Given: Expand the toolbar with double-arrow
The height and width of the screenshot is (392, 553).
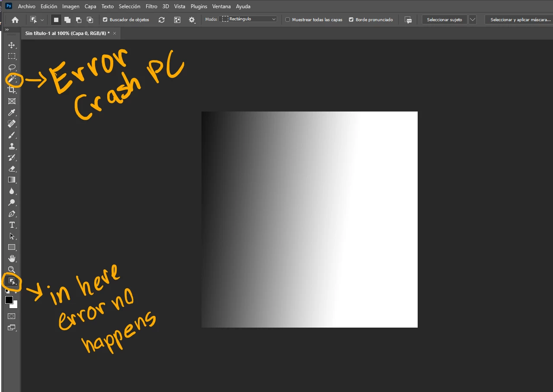Looking at the screenshot, I should pos(7,29).
